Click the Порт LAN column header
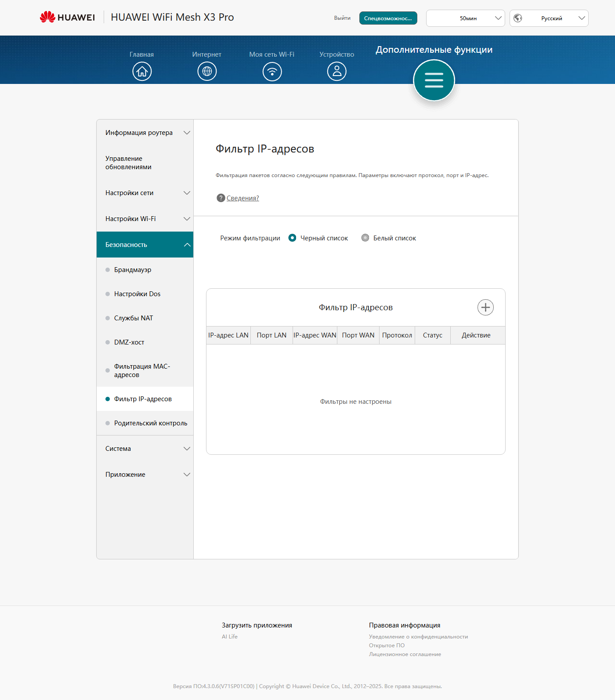Image resolution: width=615 pixels, height=700 pixels. click(x=271, y=335)
